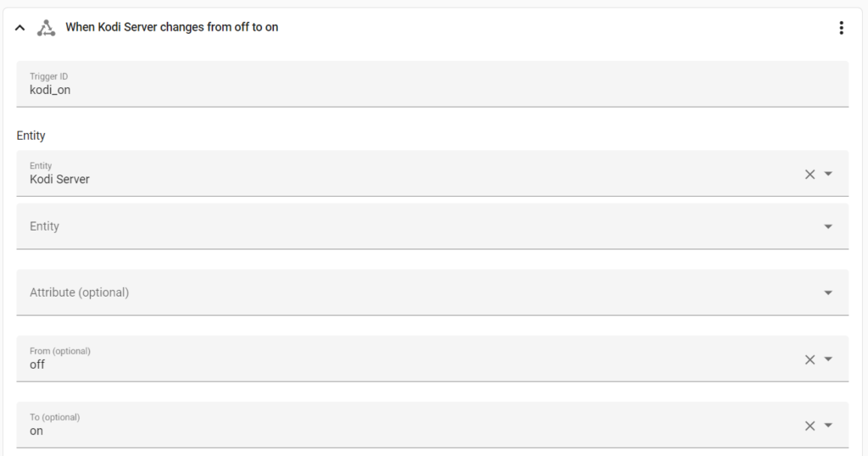Clear the From value 'off'
This screenshot has height=456, width=868.
[810, 359]
